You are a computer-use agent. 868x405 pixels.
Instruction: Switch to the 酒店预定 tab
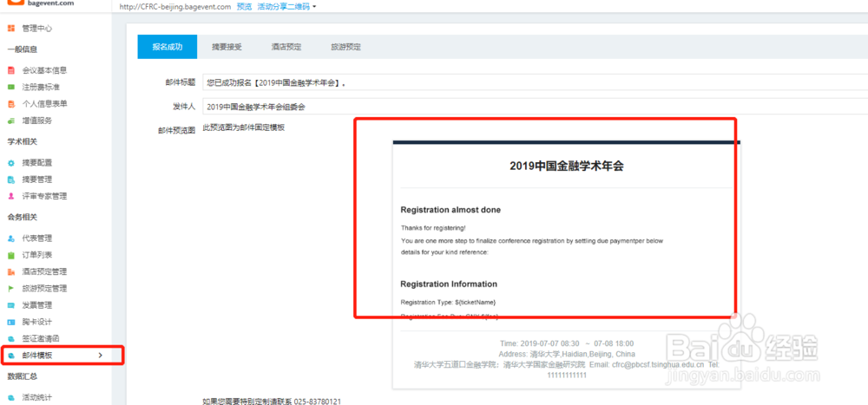pos(286,47)
